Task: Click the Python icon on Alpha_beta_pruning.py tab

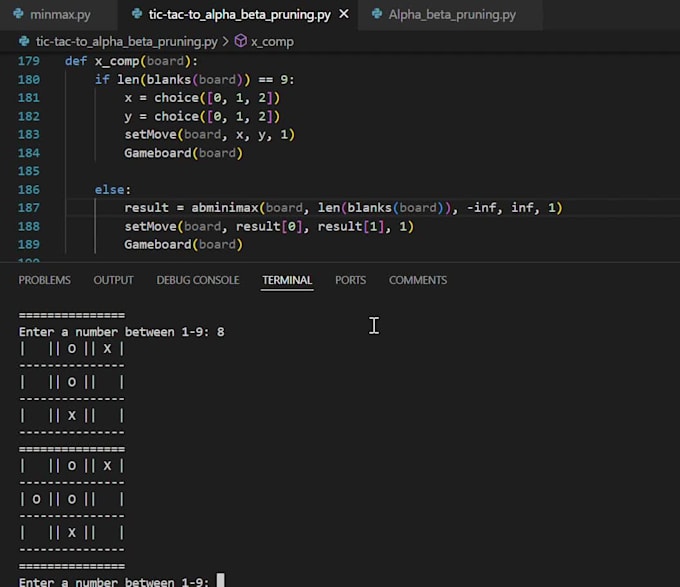Action: coord(377,14)
